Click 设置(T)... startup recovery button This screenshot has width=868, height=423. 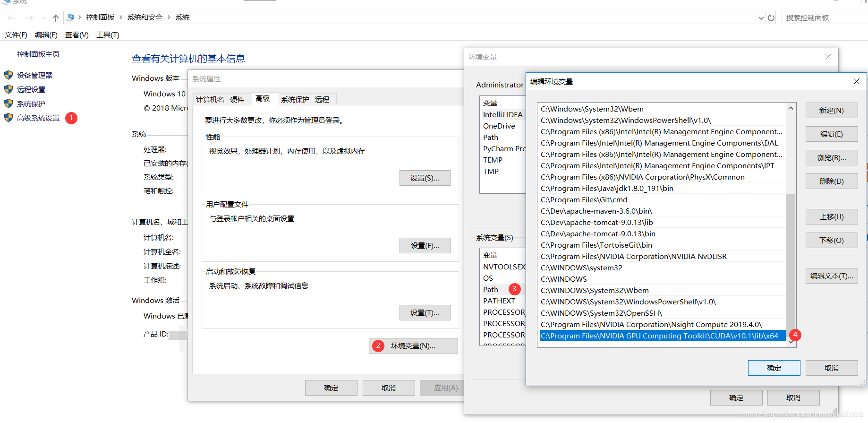(x=425, y=313)
